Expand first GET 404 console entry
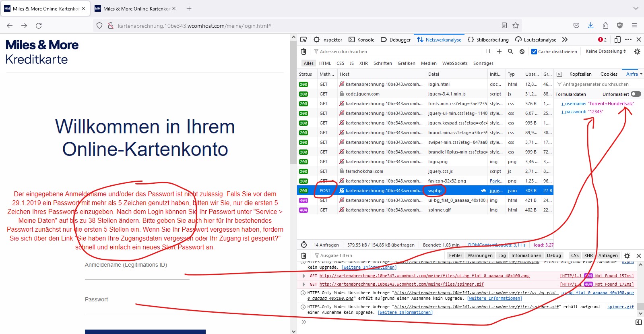 (304, 276)
